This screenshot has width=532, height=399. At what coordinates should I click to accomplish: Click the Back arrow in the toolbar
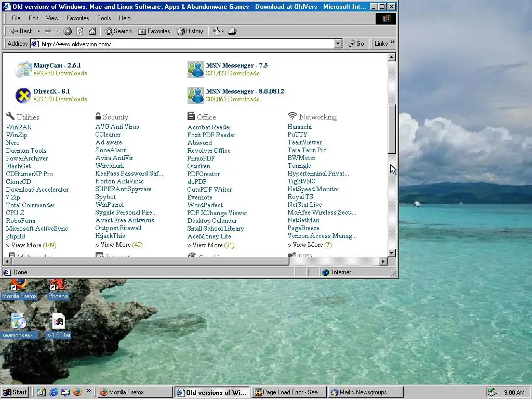tap(22, 31)
